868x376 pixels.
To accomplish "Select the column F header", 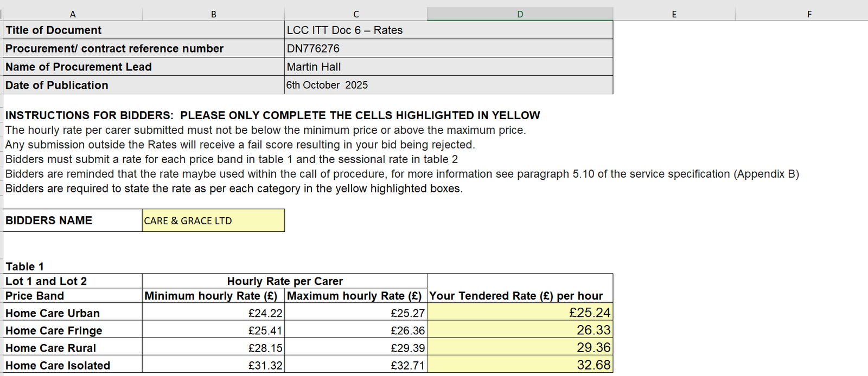I will coord(809,14).
